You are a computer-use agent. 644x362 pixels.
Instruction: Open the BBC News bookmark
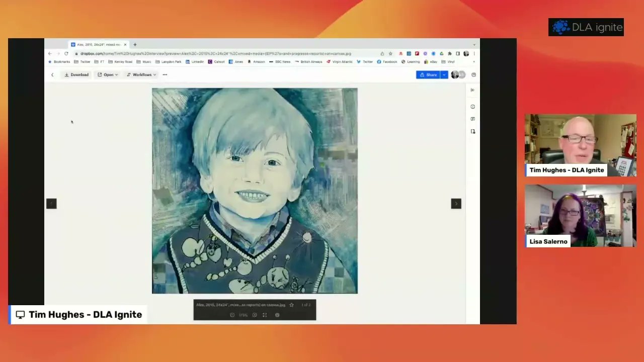pyautogui.click(x=280, y=62)
